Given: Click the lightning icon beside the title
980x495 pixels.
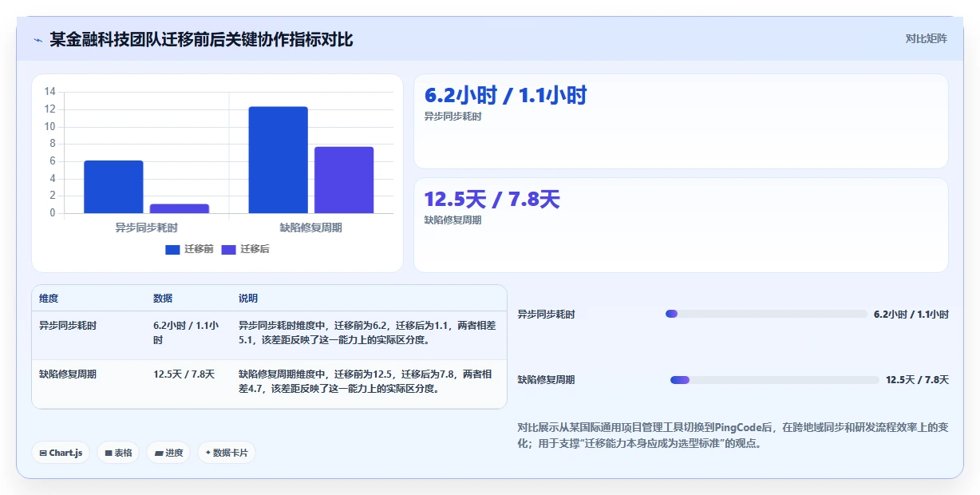Looking at the screenshot, I should (38, 40).
